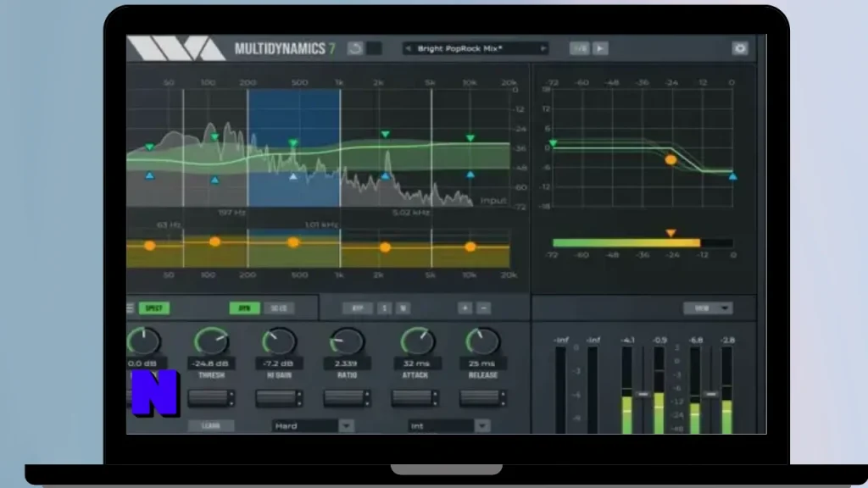Click orange gain dot in highlighted band

click(293, 242)
